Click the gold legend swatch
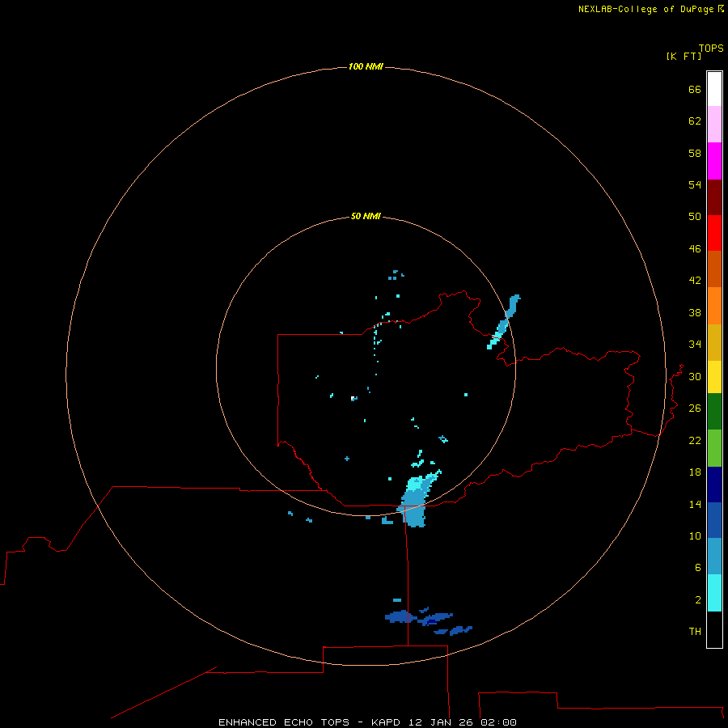Image resolution: width=728 pixels, height=728 pixels. pyautogui.click(x=714, y=342)
